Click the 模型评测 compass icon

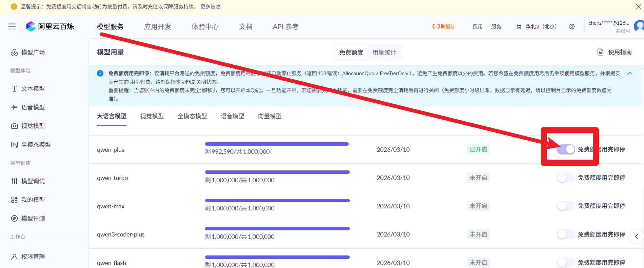[x=14, y=218]
